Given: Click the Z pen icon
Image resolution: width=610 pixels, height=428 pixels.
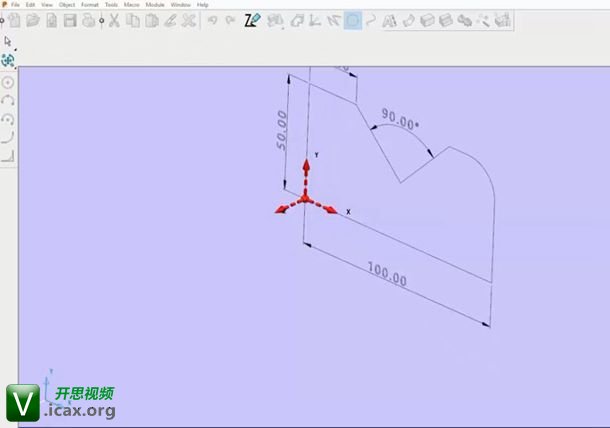Looking at the screenshot, I should 252,20.
